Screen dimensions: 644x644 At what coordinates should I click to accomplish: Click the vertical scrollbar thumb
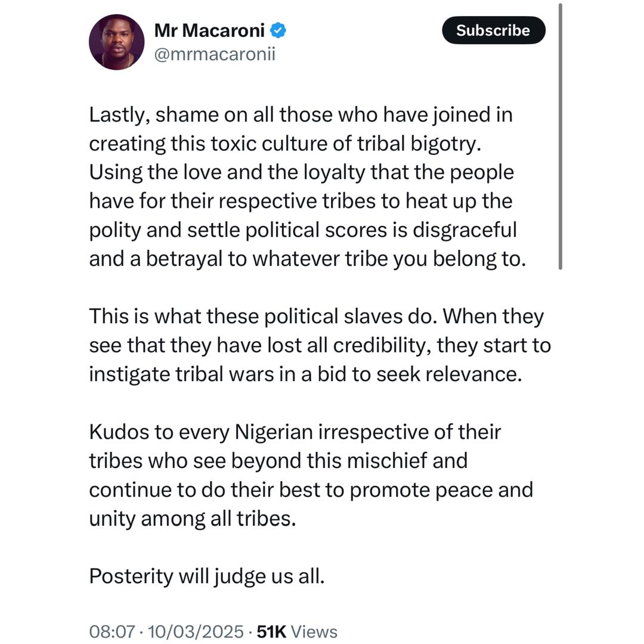click(x=560, y=137)
